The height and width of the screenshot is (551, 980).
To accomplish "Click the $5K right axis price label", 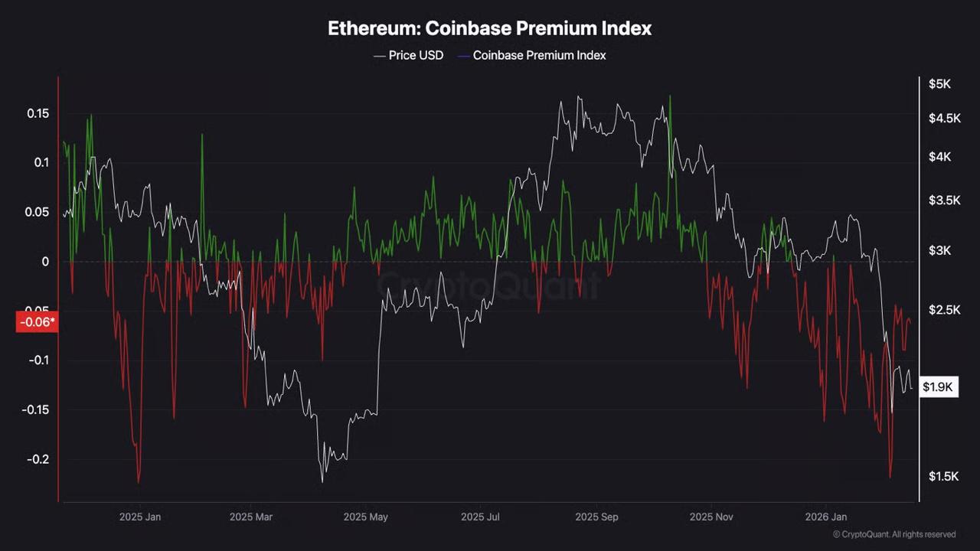I will (939, 84).
